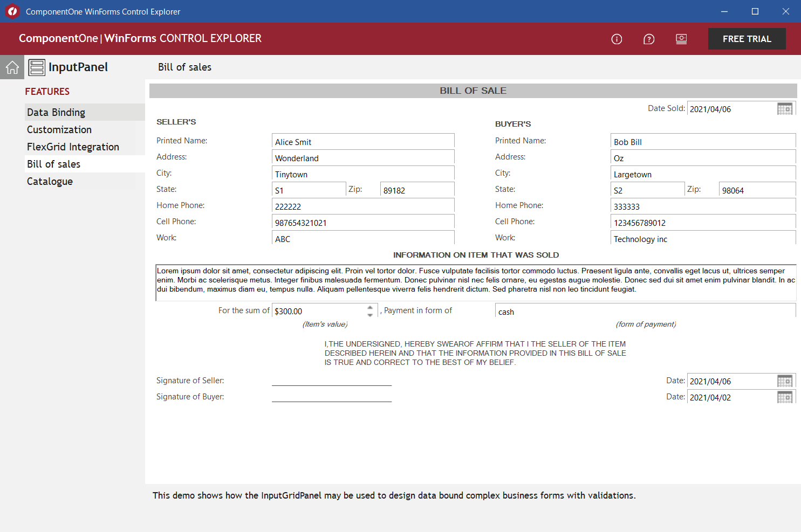Open the seller signature date calendar
The height and width of the screenshot is (532, 801).
point(785,381)
